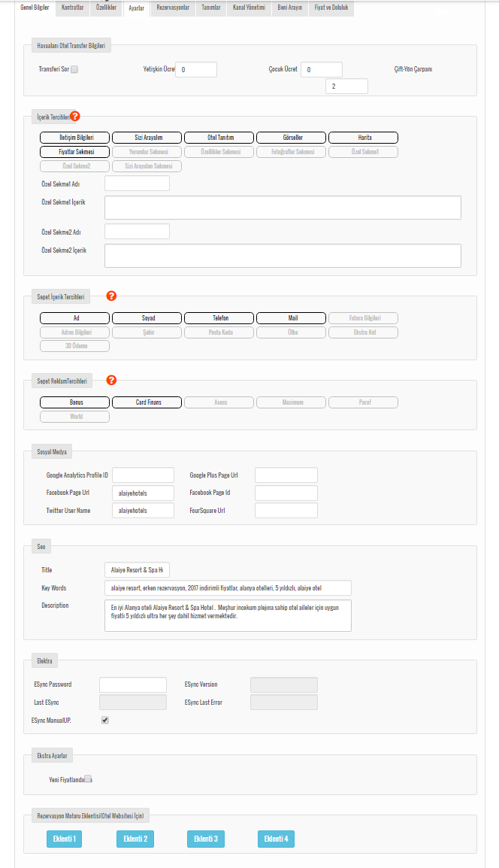The width and height of the screenshot is (499, 868).
Task: Toggle the Mail basket field option
Action: pos(291,318)
